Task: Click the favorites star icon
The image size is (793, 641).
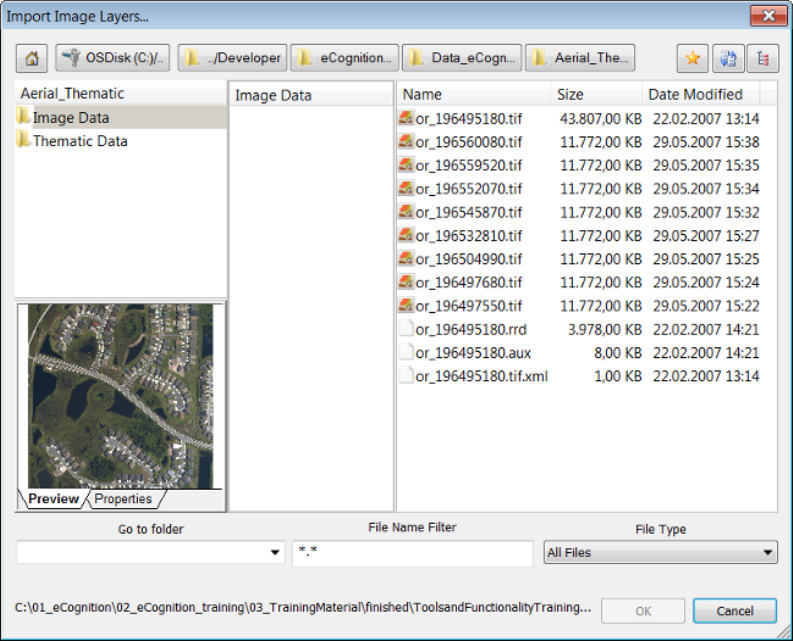Action: pyautogui.click(x=691, y=58)
